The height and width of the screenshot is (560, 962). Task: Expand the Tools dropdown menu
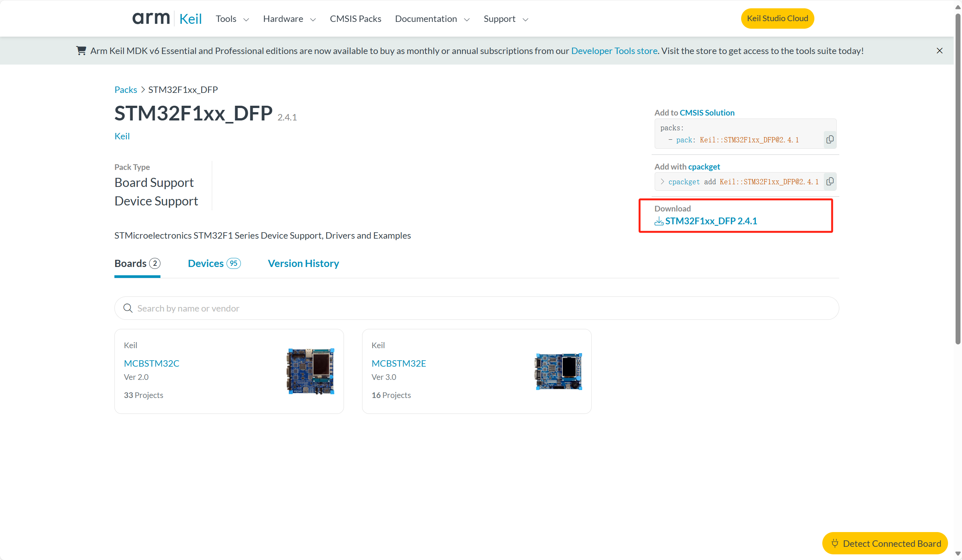232,19
